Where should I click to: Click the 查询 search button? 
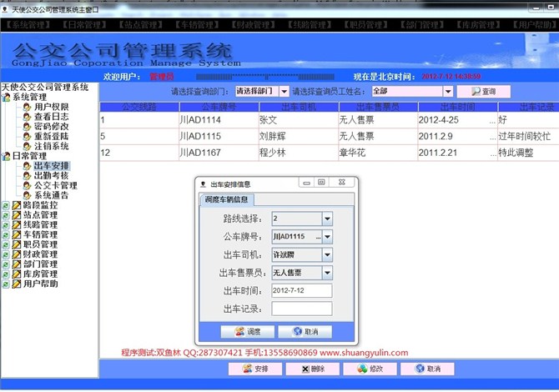point(483,92)
